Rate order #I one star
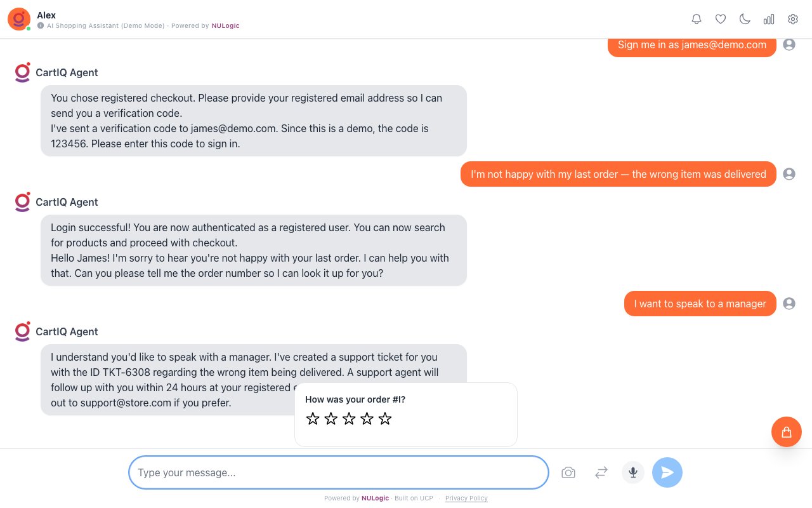This screenshot has width=812, height=508. click(313, 418)
